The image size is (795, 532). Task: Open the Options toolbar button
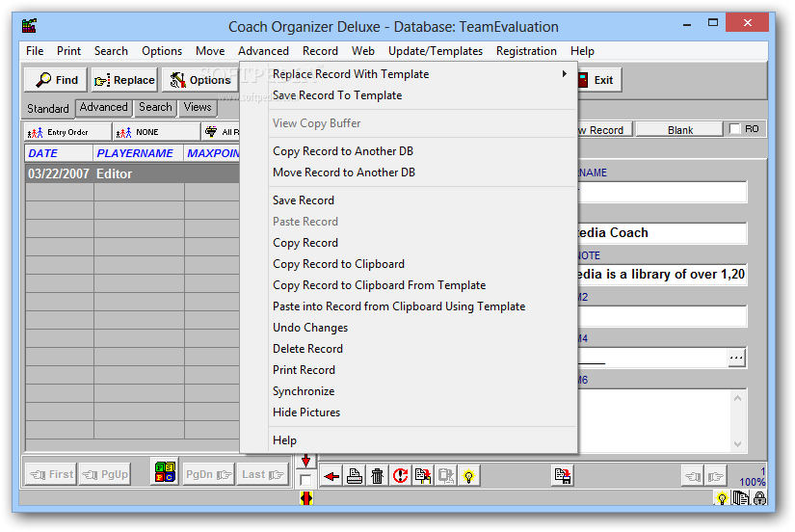coord(200,80)
